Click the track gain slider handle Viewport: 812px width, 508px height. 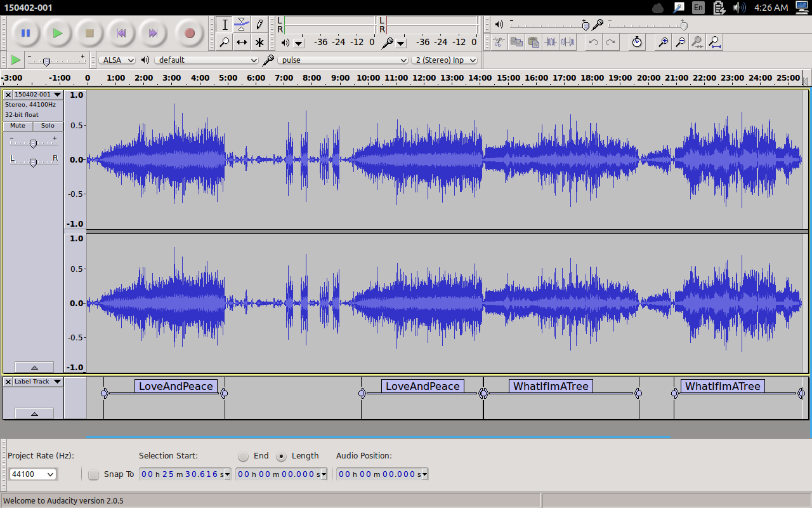pos(33,144)
